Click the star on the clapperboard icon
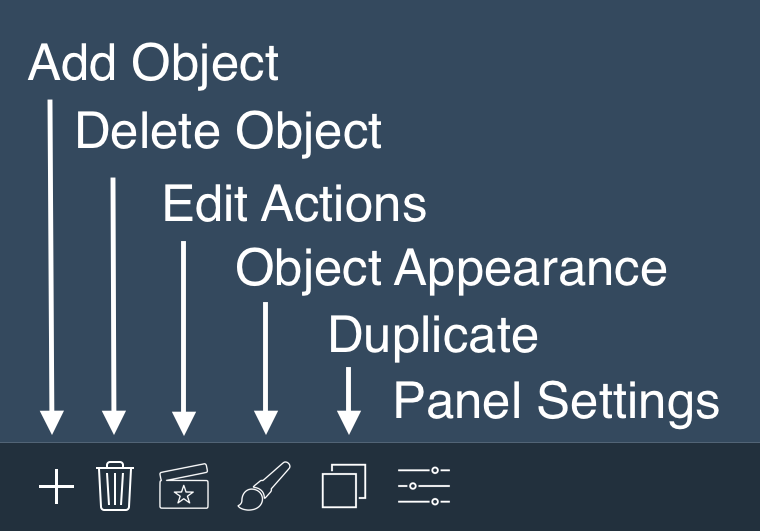The image size is (760, 531). [184, 495]
